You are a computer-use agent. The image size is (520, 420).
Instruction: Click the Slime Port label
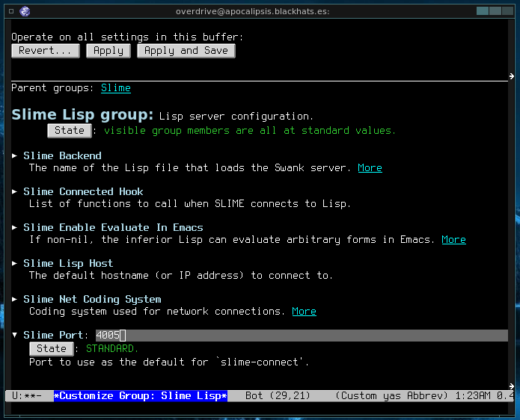(53, 335)
